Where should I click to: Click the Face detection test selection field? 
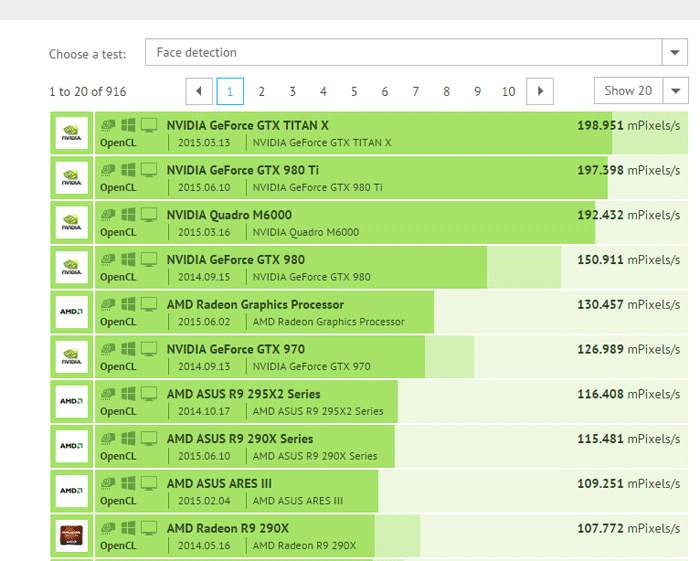tap(404, 52)
